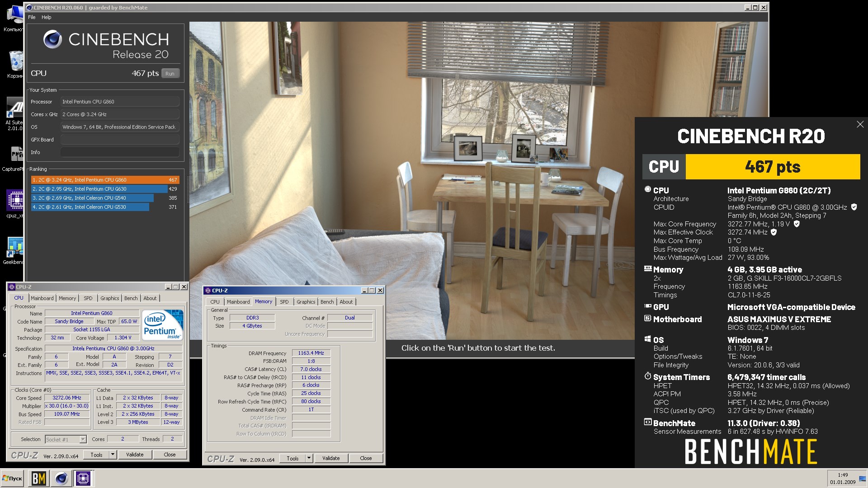The width and height of the screenshot is (868, 488).
Task: Close the BenchMate result overlay
Action: pos(860,124)
